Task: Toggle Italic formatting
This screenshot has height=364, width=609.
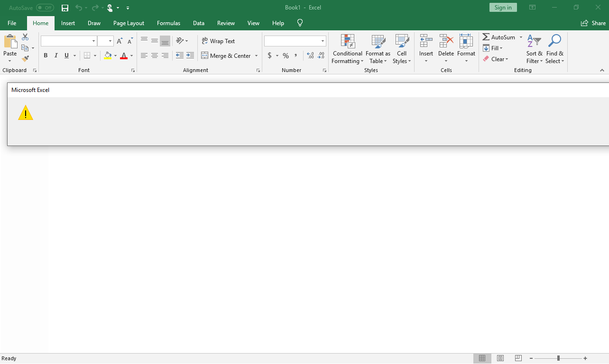Action: pos(56,55)
